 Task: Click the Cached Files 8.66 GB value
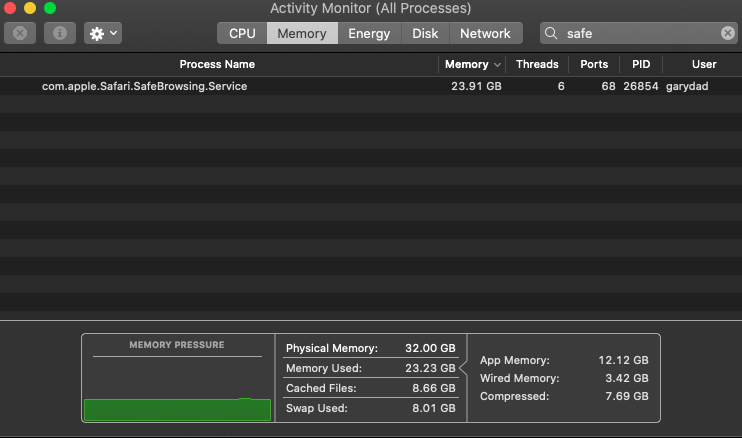[433, 388]
